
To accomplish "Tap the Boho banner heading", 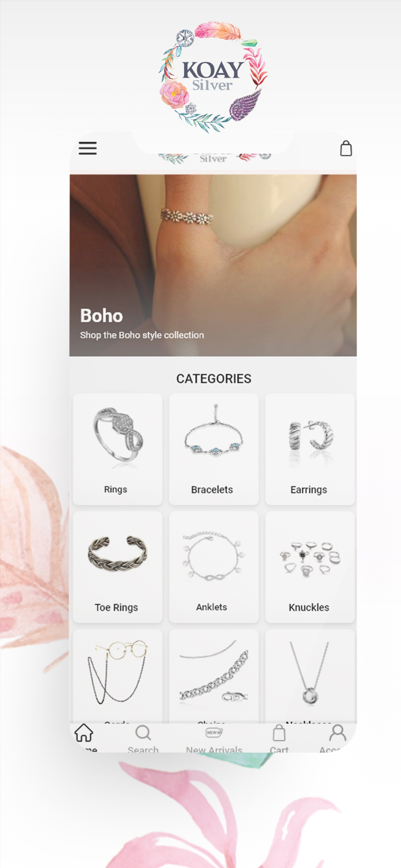I will tap(101, 315).
